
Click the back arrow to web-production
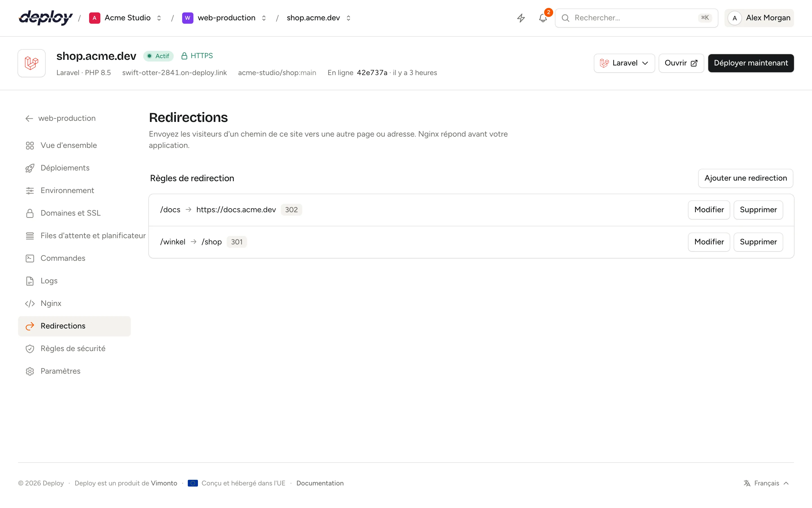(x=29, y=118)
